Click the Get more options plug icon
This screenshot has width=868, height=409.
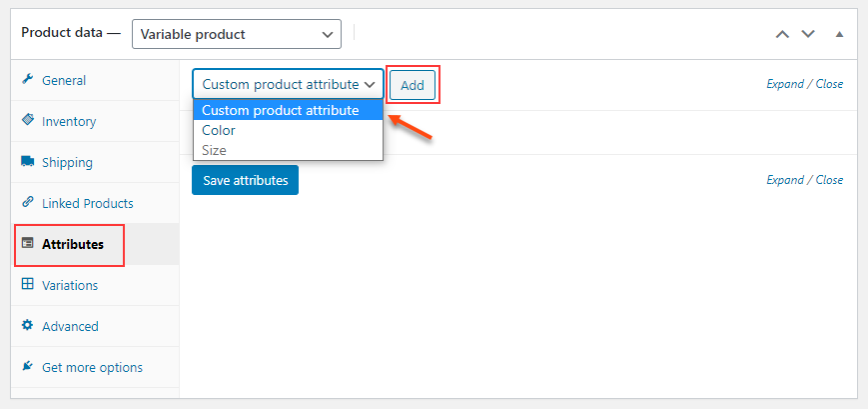27,366
